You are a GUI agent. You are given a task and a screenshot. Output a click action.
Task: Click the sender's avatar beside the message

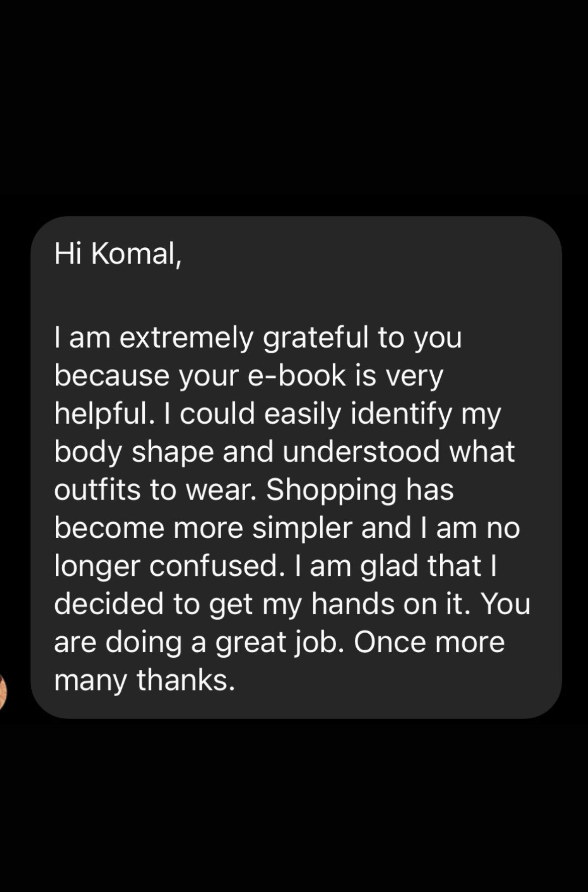[x=2, y=693]
